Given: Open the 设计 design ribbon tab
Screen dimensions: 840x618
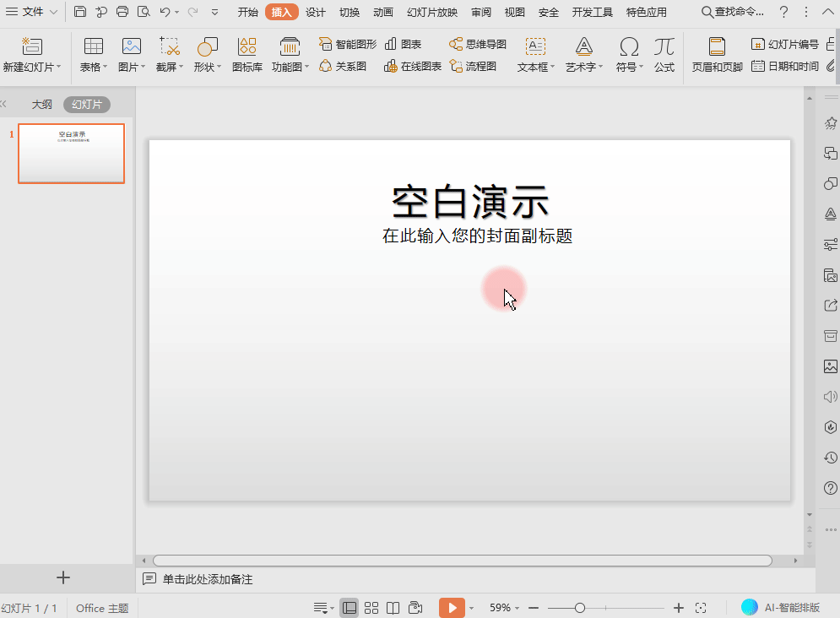Looking at the screenshot, I should (316, 12).
